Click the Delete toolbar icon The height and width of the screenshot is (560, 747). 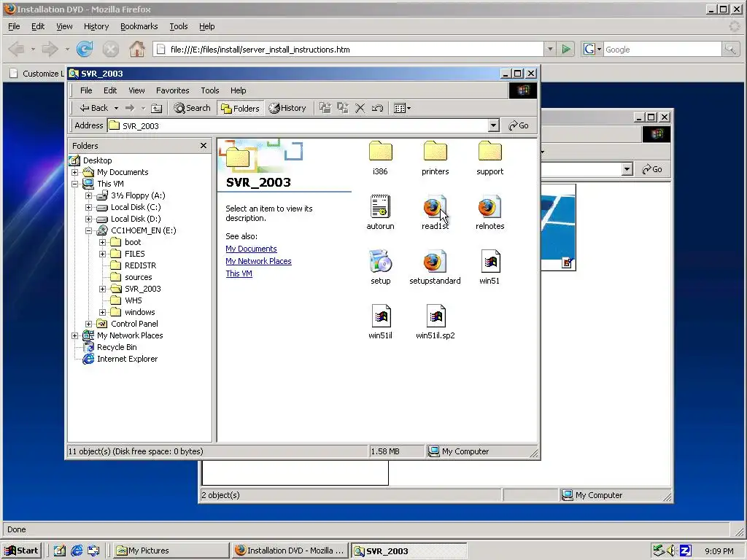(360, 108)
